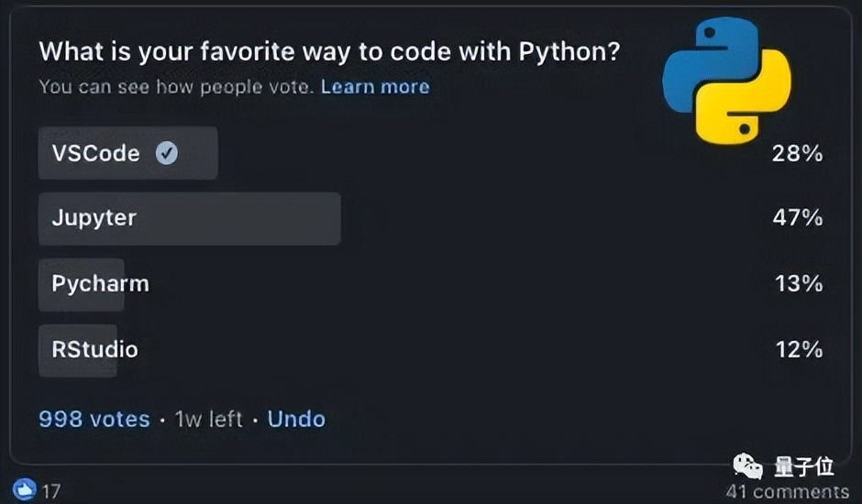
Task: Click the 28% result for VSCode
Action: click(x=797, y=153)
